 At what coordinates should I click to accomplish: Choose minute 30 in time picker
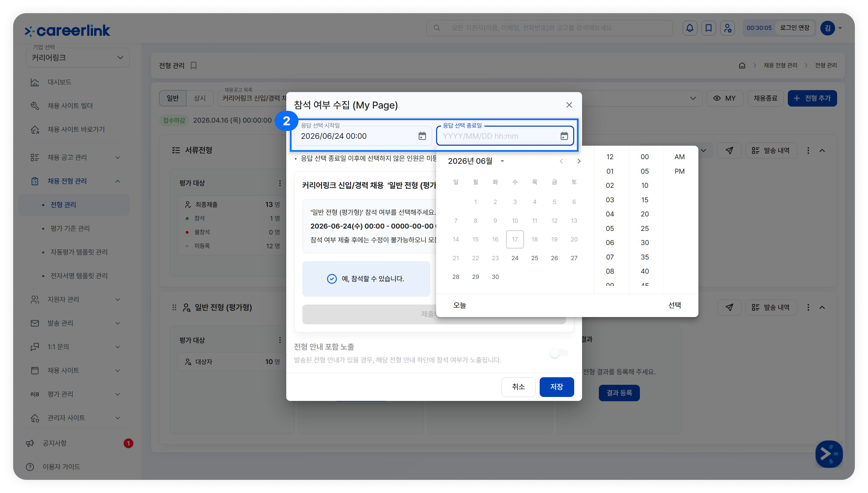(645, 243)
